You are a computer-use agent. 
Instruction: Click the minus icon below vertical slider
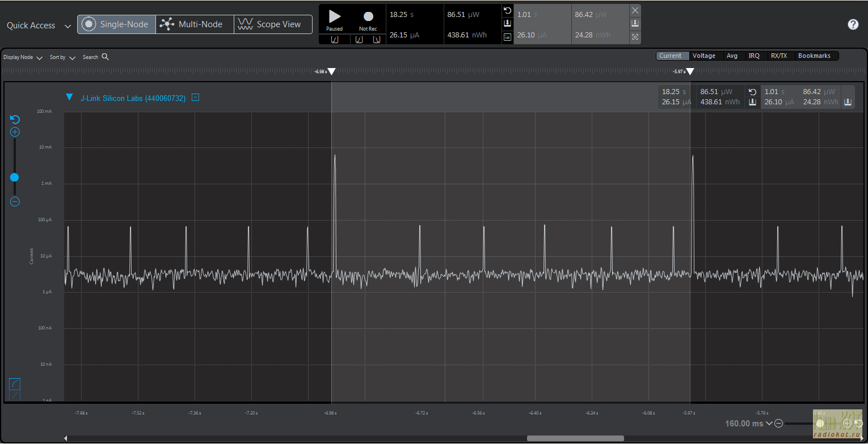pyautogui.click(x=15, y=202)
